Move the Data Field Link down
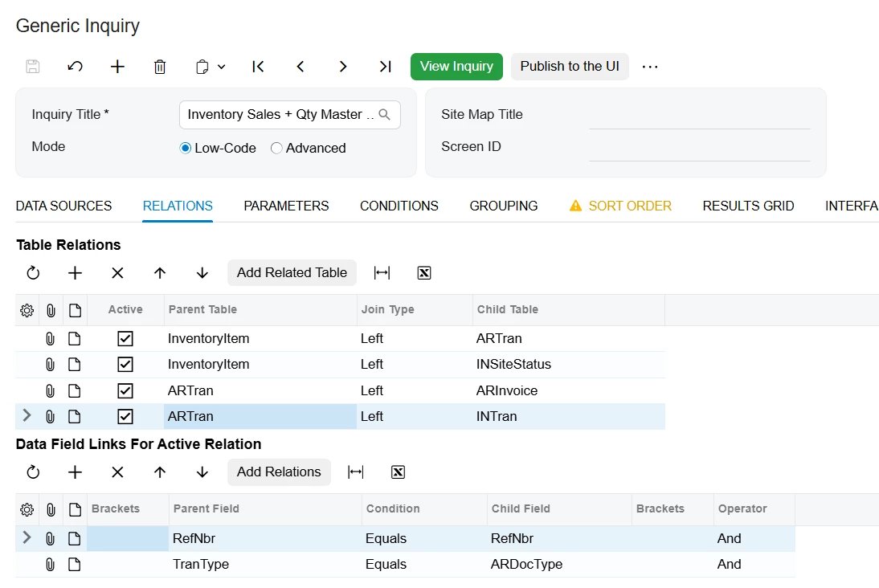 [x=202, y=472]
